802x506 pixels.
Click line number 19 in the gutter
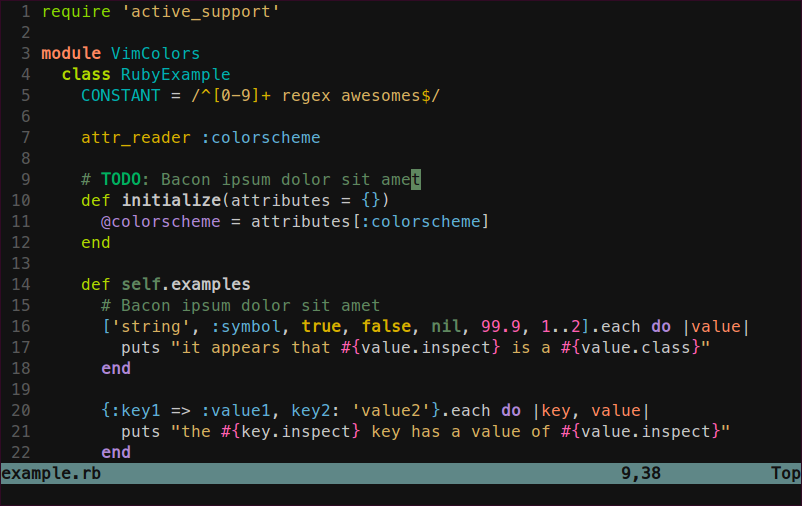coord(21,389)
